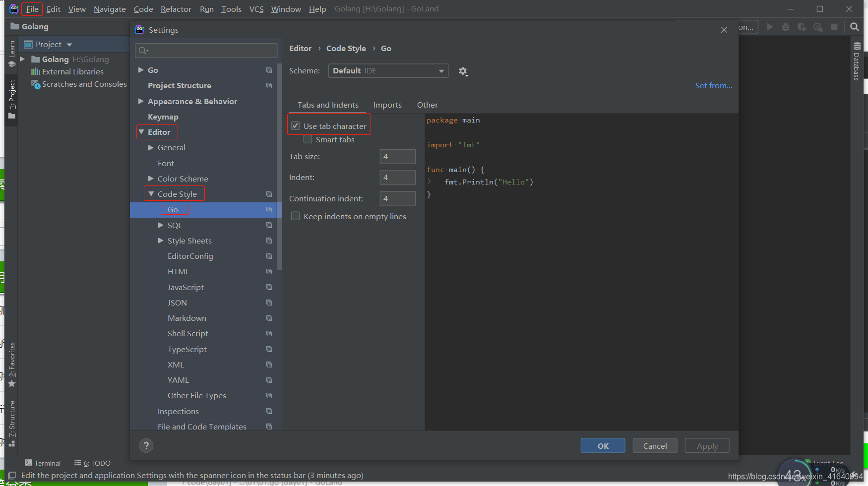This screenshot has width=868, height=486.
Task: Open the Scheme Default IDE dropdown
Action: [x=388, y=71]
